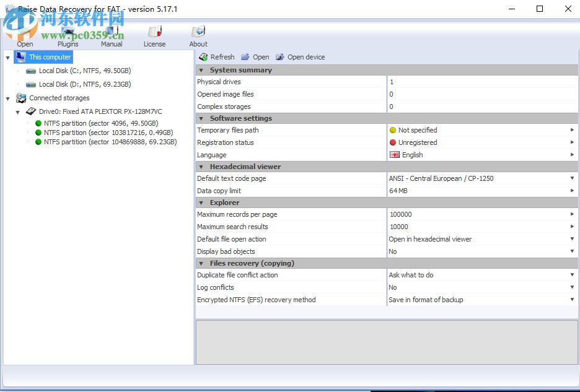Viewport: 580px width, 392px height.
Task: Open Display bad objects dropdown
Action: click(x=572, y=251)
